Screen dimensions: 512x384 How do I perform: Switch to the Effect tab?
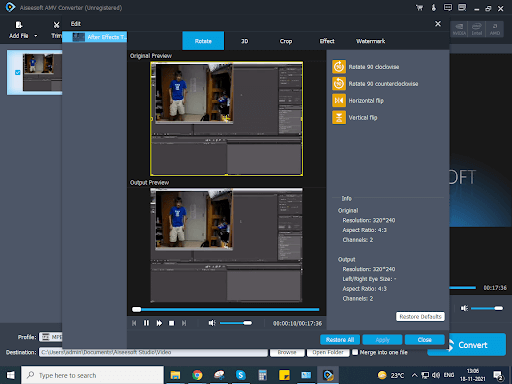pyautogui.click(x=327, y=41)
